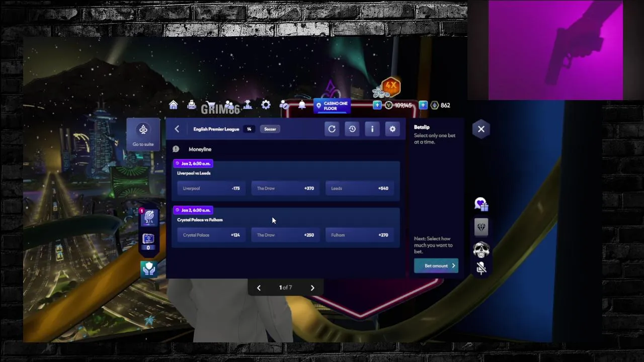The width and height of the screenshot is (644, 362).
Task: Close the sportsbook panel
Action: [x=481, y=129]
